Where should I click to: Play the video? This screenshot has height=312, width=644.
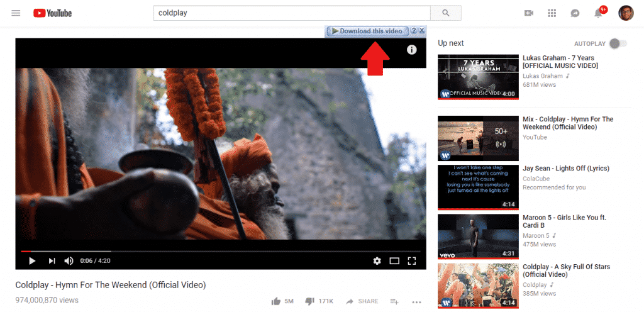coord(31,261)
